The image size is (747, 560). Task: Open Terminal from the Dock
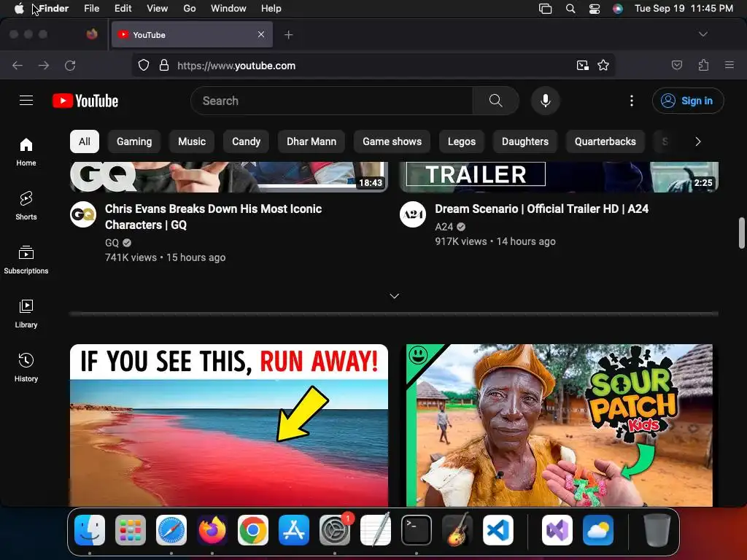(417, 530)
